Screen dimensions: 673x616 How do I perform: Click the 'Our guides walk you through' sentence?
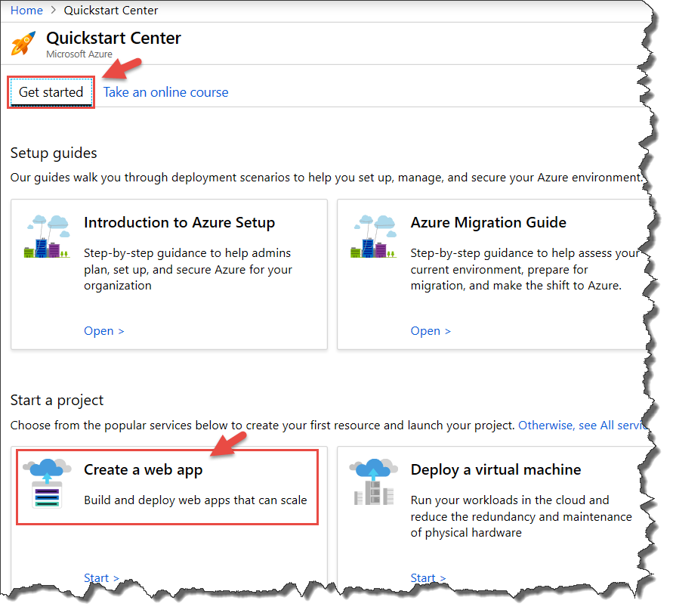click(326, 178)
